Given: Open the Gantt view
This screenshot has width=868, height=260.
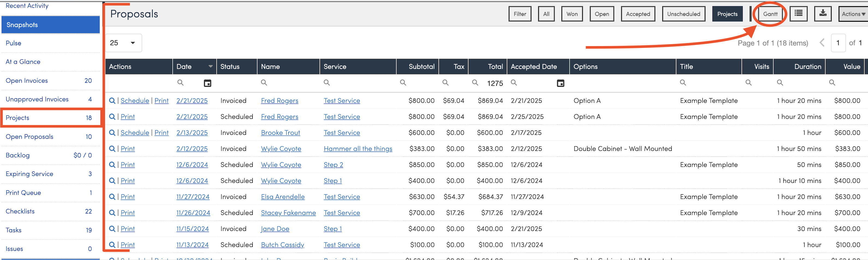Looking at the screenshot, I should 770,14.
